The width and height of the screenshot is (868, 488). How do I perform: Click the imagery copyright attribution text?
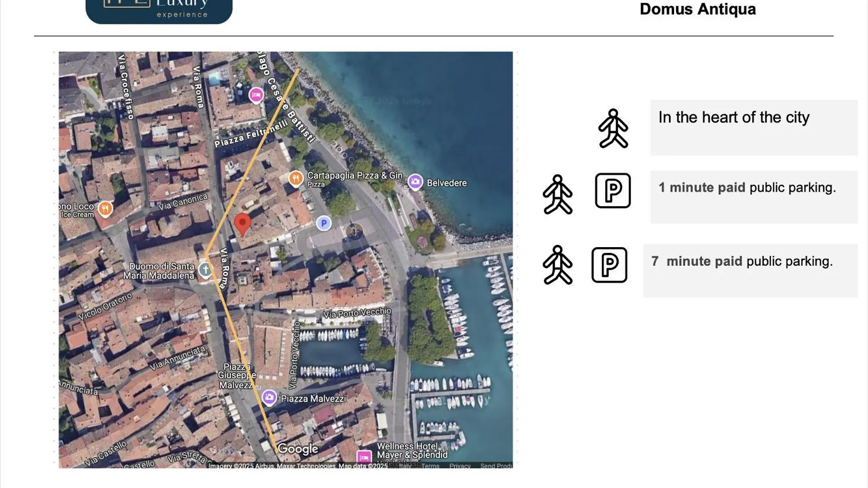coord(298,466)
